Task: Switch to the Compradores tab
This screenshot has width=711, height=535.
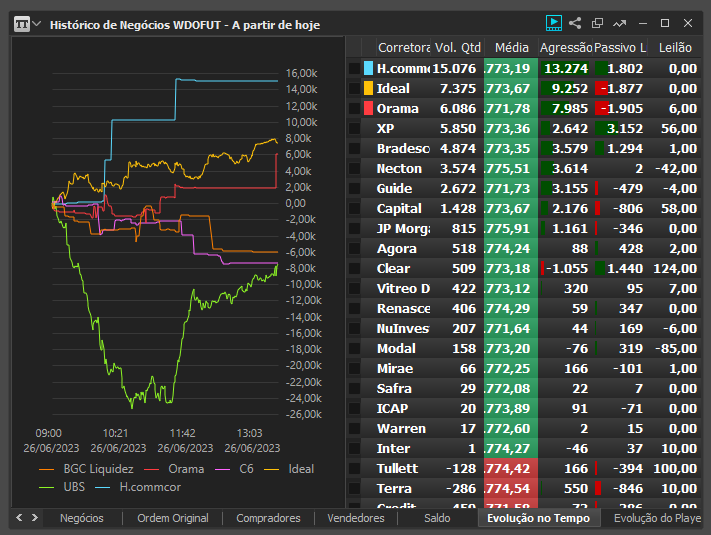Action: click(x=268, y=518)
